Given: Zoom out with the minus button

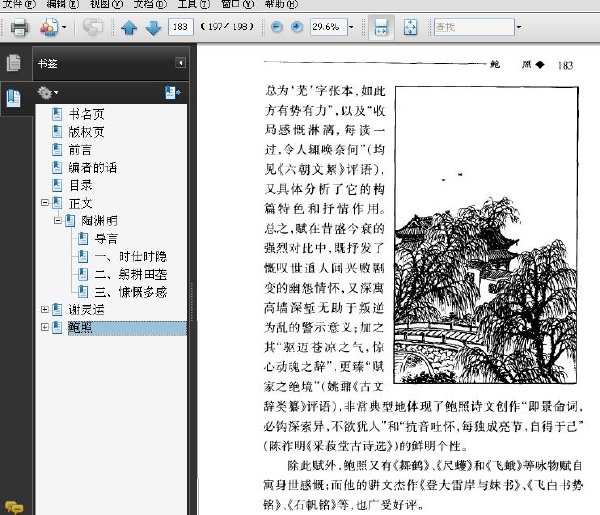Looking at the screenshot, I should (x=277, y=27).
